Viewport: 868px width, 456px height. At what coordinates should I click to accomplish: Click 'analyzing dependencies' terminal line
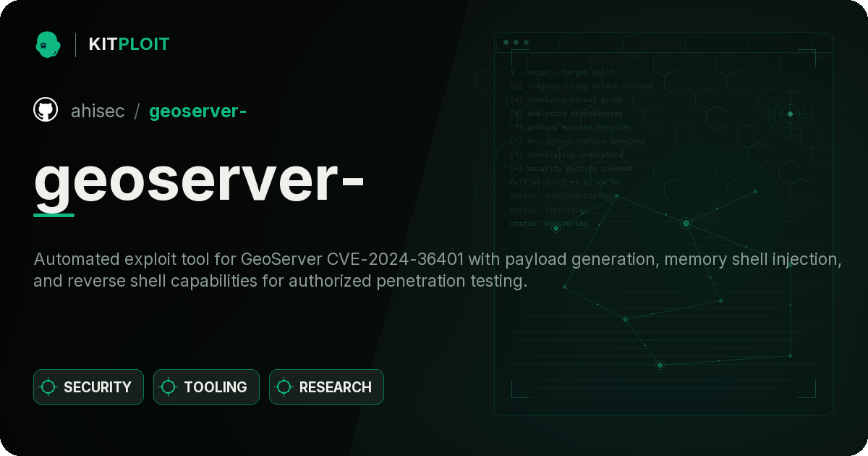pos(566,114)
